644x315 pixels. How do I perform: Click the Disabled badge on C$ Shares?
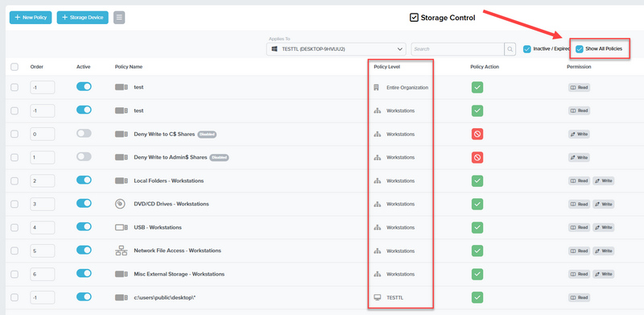[x=207, y=135]
